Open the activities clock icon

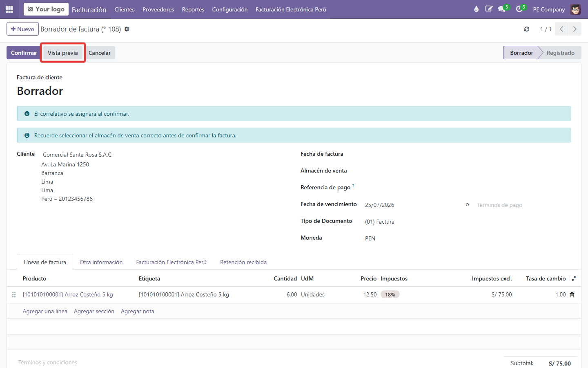click(519, 9)
